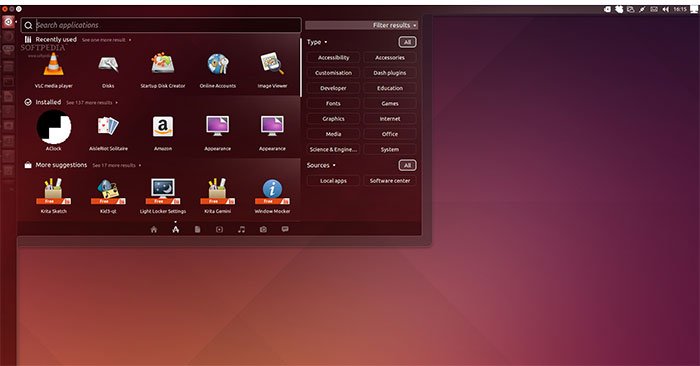
Task: Click the Installed section heading
Action: tap(48, 102)
